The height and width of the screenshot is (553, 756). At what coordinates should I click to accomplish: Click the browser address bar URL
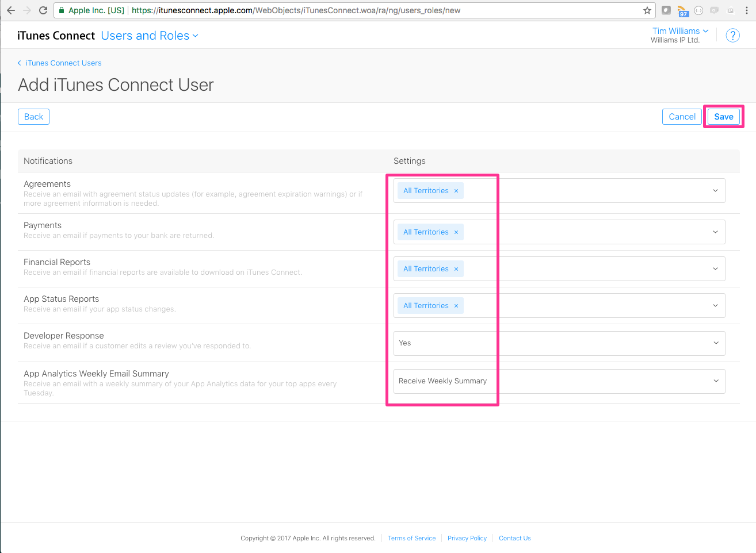296,10
